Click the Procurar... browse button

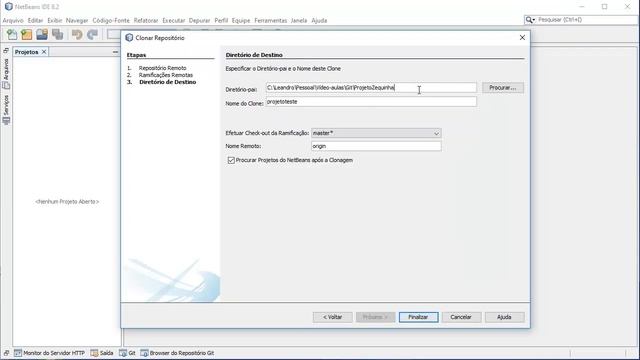pos(502,88)
